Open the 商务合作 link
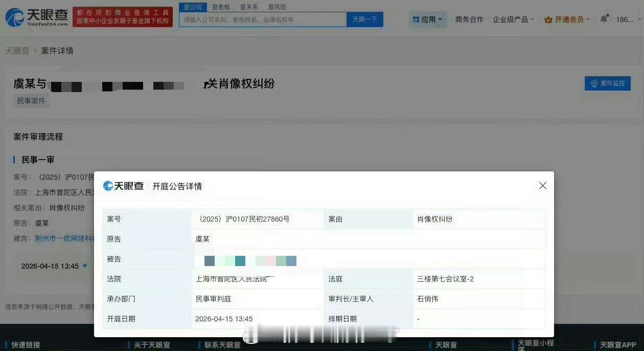Image resolution: width=644 pixels, height=351 pixels. tap(469, 19)
